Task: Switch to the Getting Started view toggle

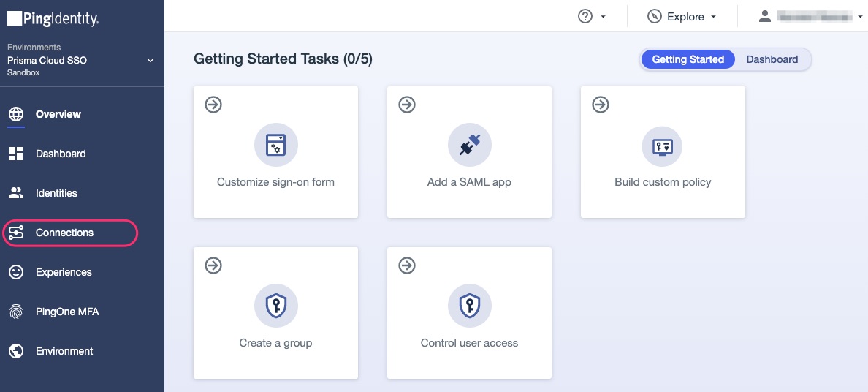Action: 688,59
